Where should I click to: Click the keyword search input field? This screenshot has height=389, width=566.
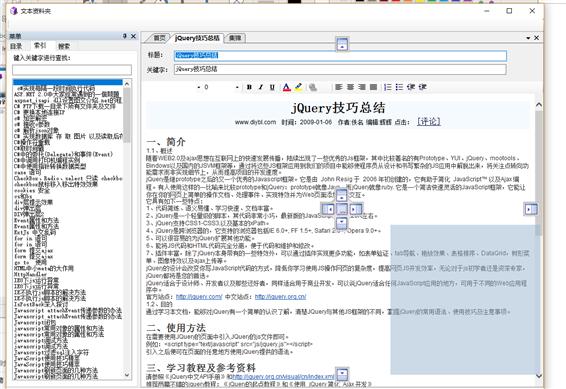(x=72, y=70)
